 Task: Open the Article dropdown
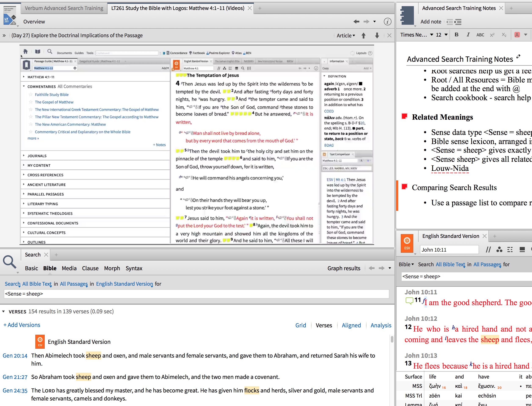click(x=346, y=36)
